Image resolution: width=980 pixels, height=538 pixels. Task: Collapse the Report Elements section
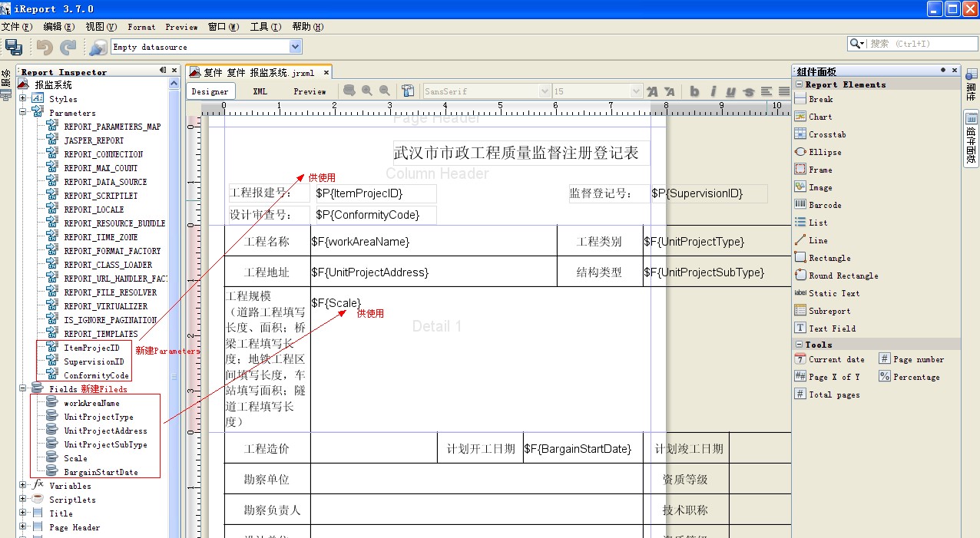(799, 84)
